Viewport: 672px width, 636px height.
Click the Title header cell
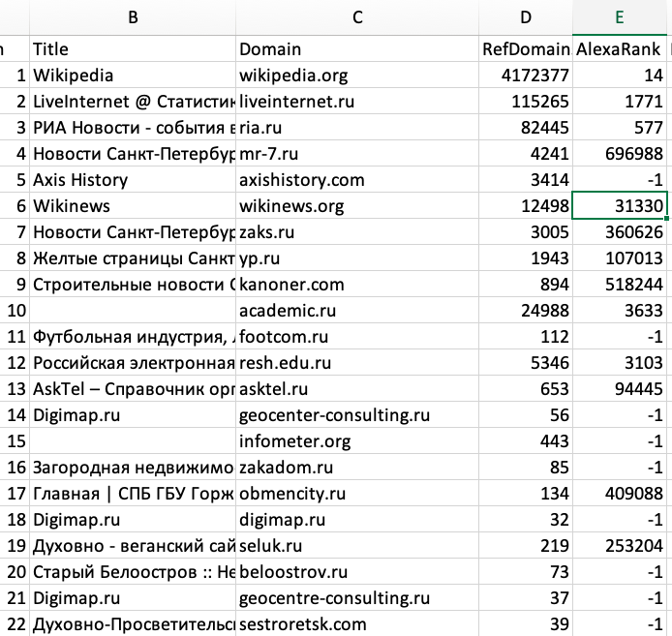point(133,48)
